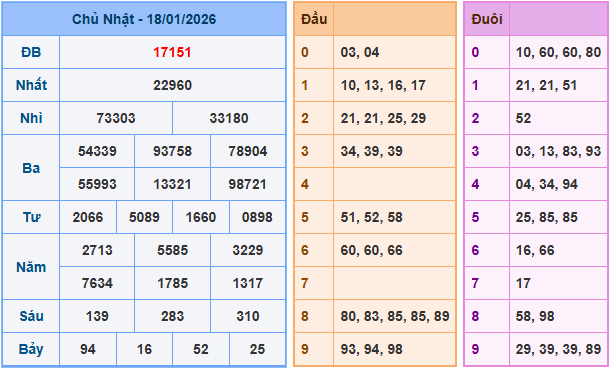This screenshot has height=368, width=611.
Task: Click the Đuôi table header
Action: pos(487,19)
